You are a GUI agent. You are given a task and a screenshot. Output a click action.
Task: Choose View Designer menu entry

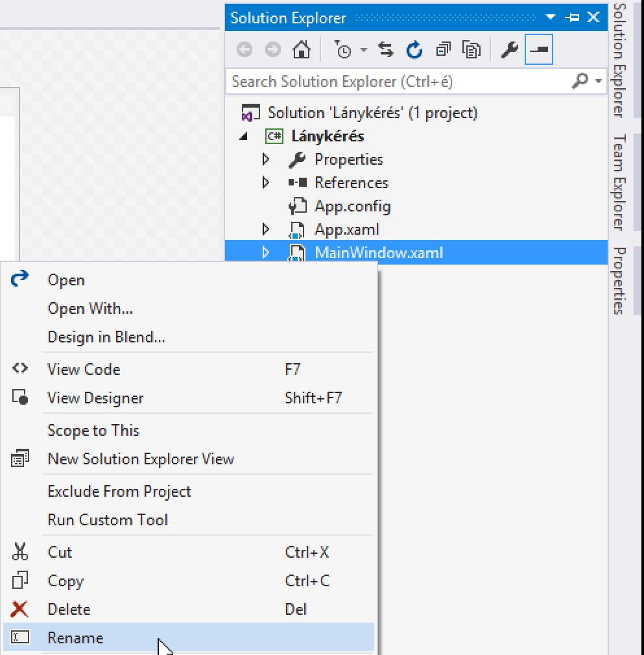pos(188,398)
